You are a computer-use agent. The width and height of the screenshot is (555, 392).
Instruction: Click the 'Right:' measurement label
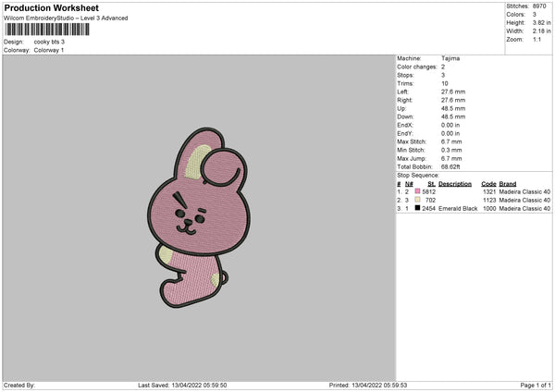(x=404, y=100)
